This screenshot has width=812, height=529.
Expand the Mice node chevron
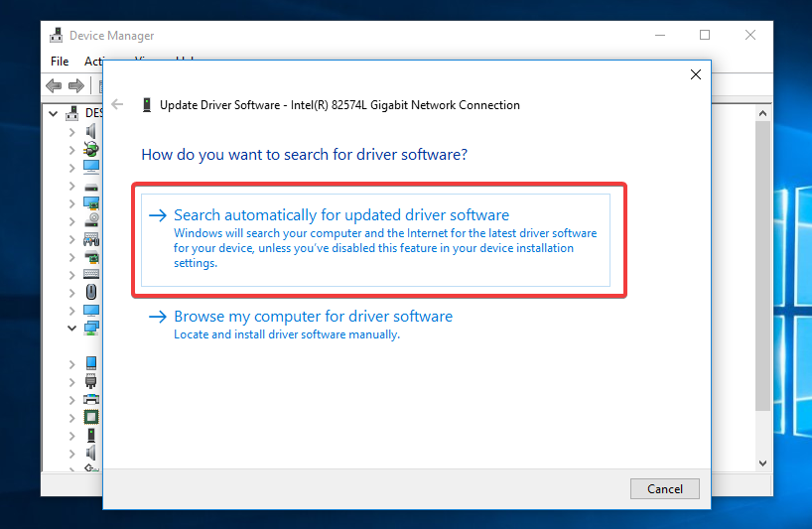pos(72,293)
